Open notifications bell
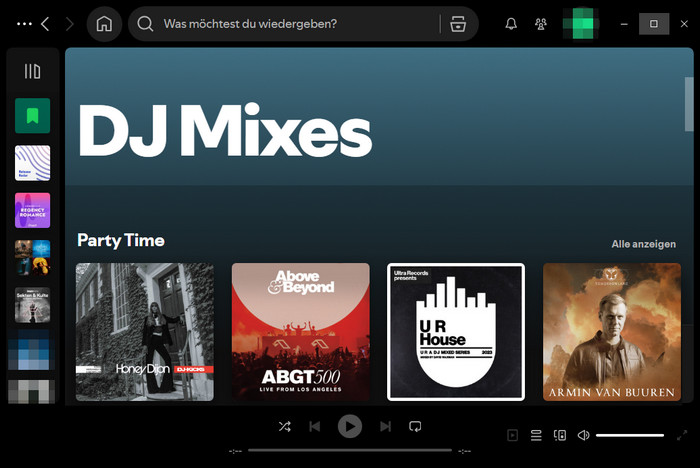The image size is (700, 468). [511, 24]
